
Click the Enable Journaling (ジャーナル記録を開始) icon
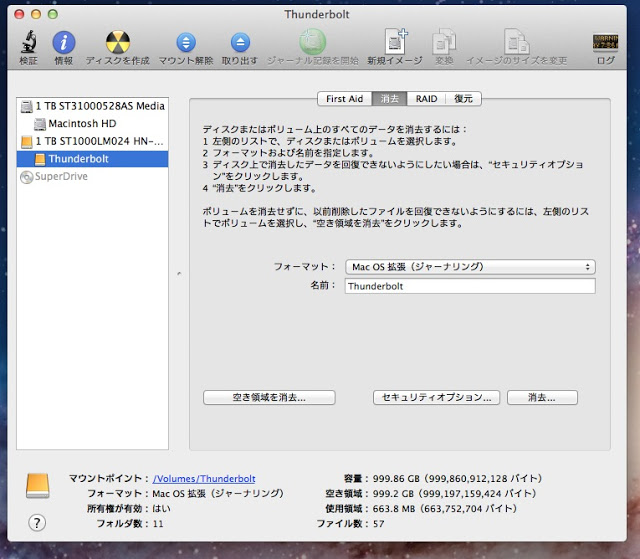(x=313, y=42)
